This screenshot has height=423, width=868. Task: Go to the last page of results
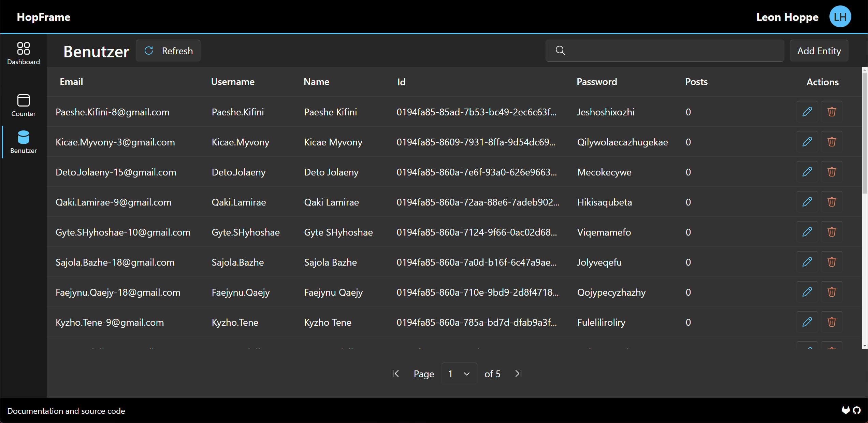(x=518, y=374)
